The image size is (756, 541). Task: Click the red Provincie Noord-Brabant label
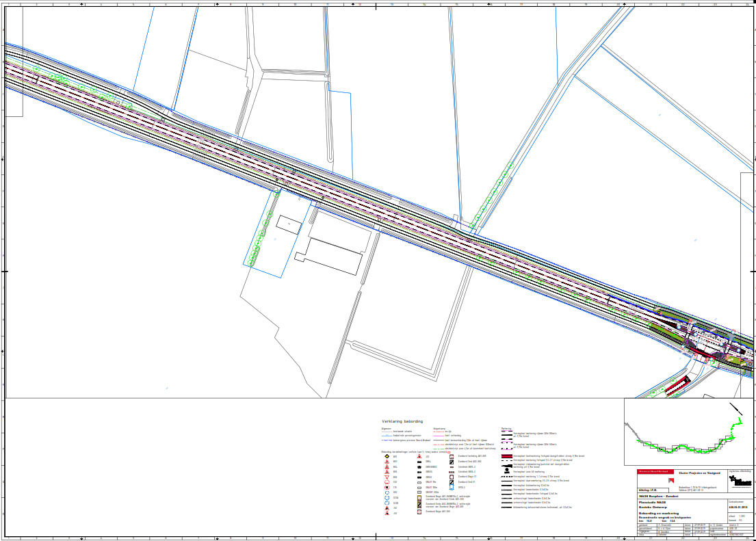[655, 471]
